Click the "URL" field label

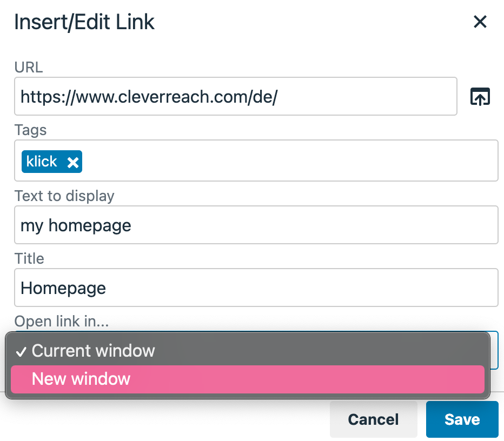coord(29,68)
